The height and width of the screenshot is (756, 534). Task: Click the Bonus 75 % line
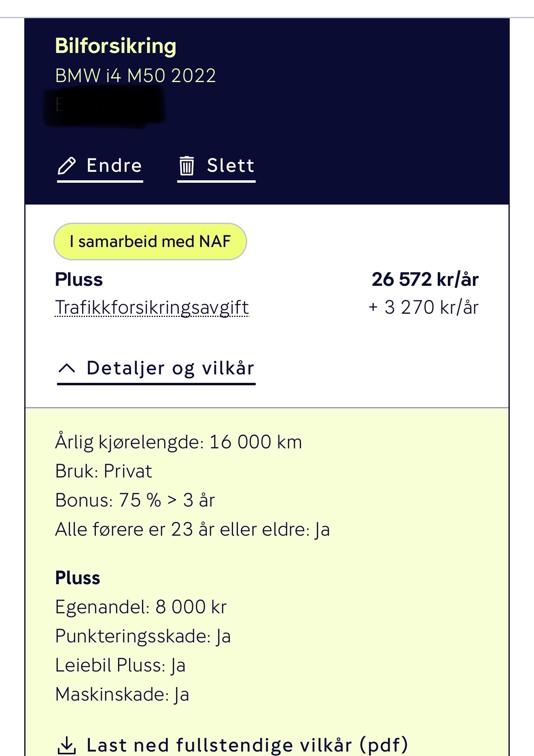135,500
